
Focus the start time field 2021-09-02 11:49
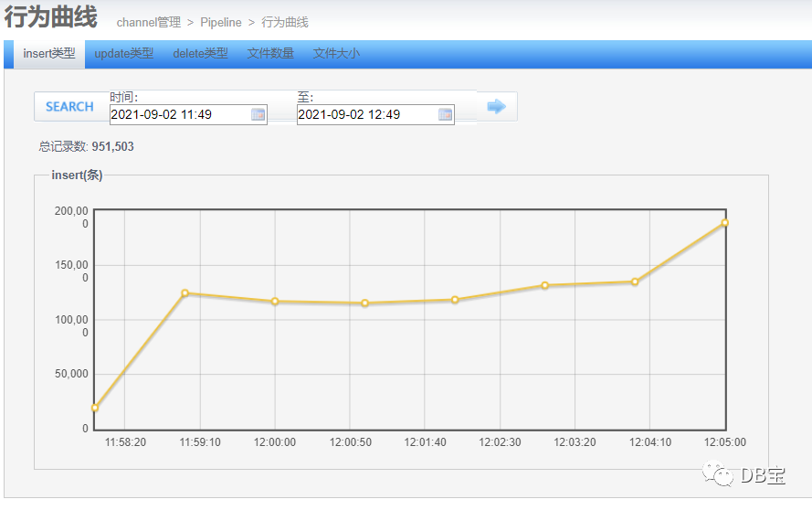pos(188,114)
